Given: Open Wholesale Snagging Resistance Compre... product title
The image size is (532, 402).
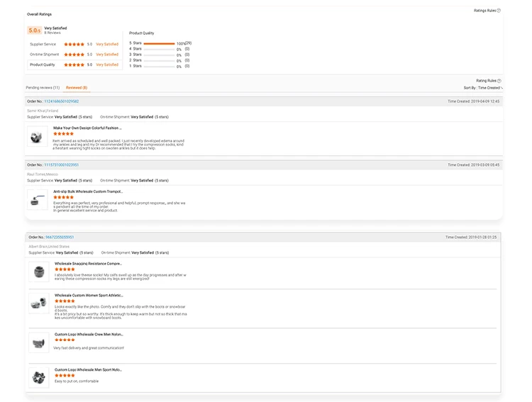Looking at the screenshot, I should tap(88, 264).
